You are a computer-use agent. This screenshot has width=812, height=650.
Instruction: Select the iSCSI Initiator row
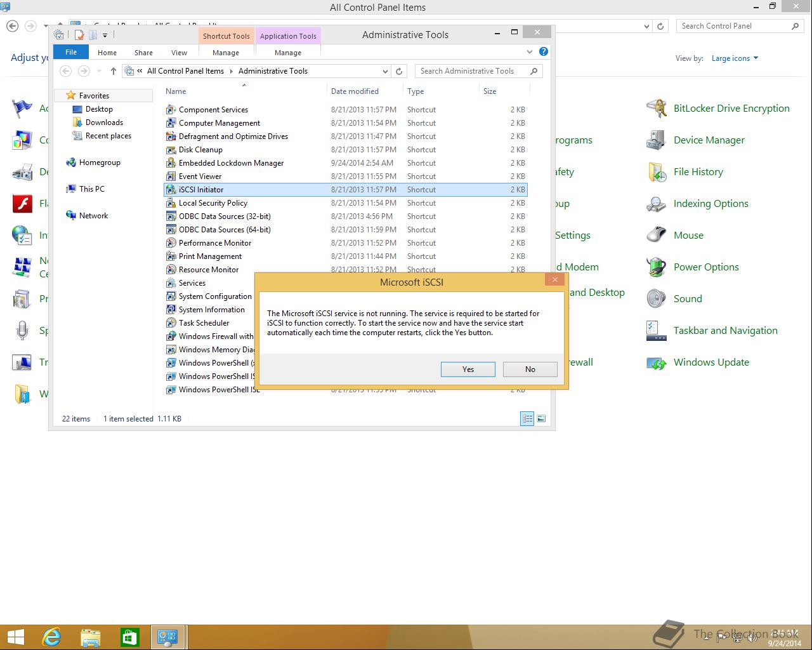pyautogui.click(x=346, y=190)
